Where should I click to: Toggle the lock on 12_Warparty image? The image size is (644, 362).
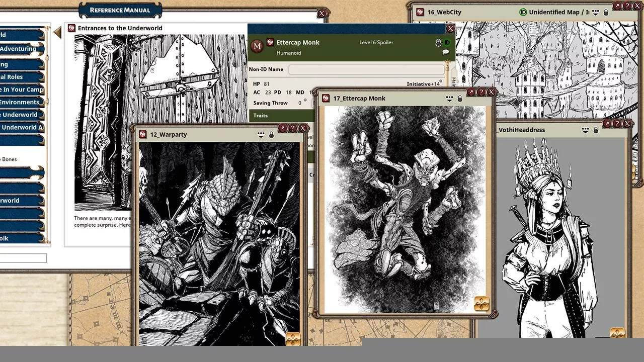click(271, 135)
